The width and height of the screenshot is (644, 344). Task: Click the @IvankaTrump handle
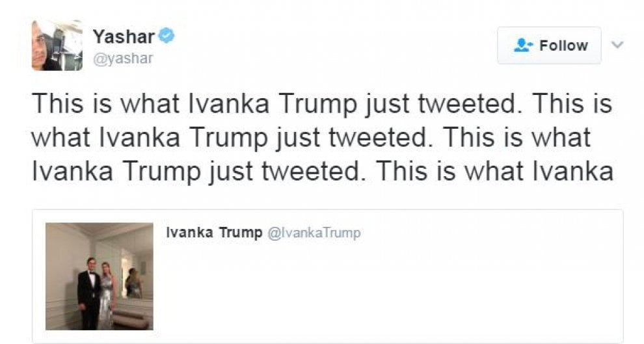pyautogui.click(x=314, y=233)
